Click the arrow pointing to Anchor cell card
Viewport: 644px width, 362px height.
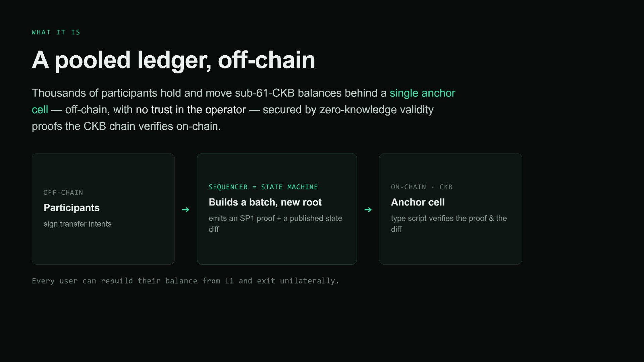368,209
